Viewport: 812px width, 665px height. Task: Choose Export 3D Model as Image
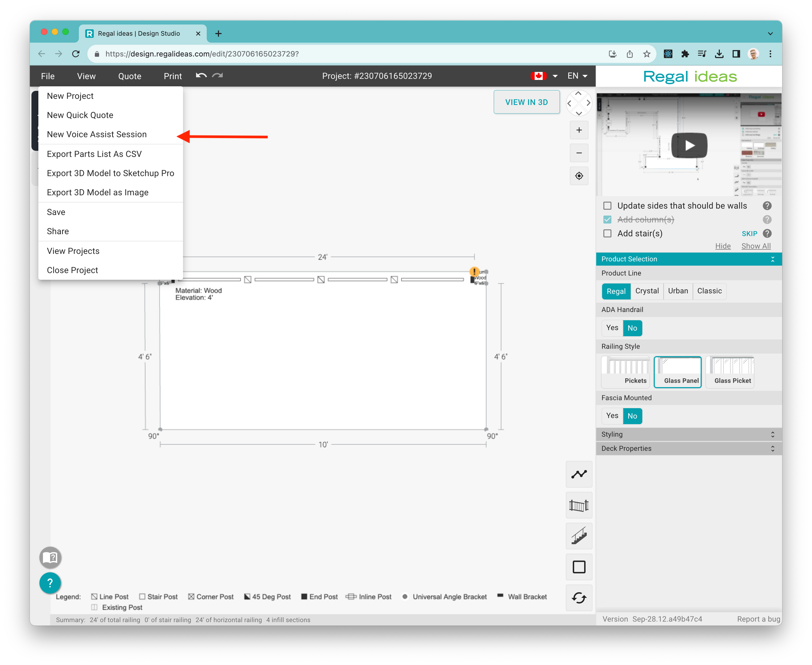(111, 192)
